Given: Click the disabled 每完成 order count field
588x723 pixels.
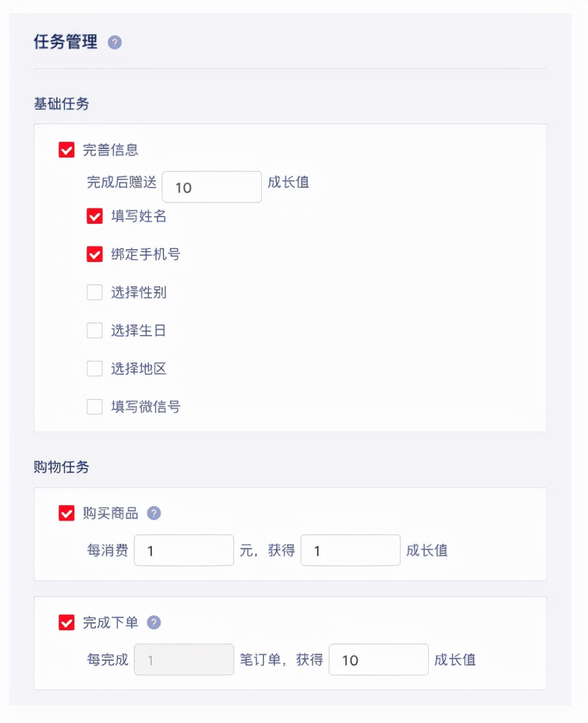Looking at the screenshot, I should (184, 660).
